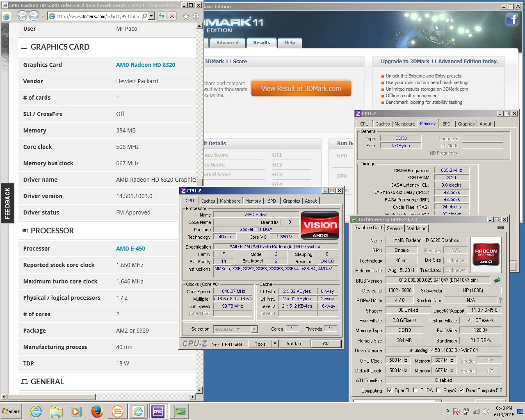
Task: Click the vertical scrollbar down arrow
Action: tap(199, 390)
